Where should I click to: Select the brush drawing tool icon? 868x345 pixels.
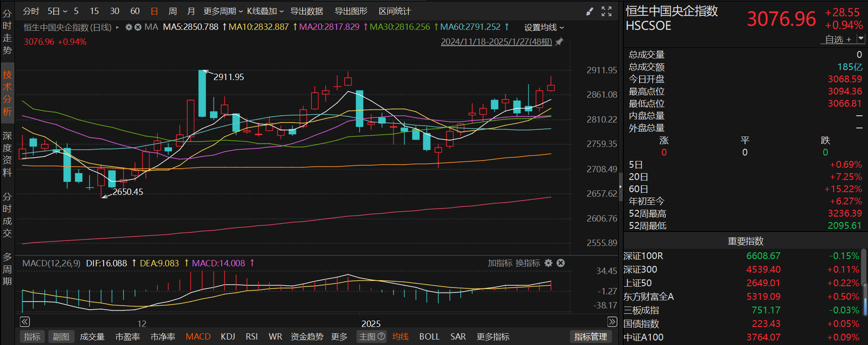[589, 11]
